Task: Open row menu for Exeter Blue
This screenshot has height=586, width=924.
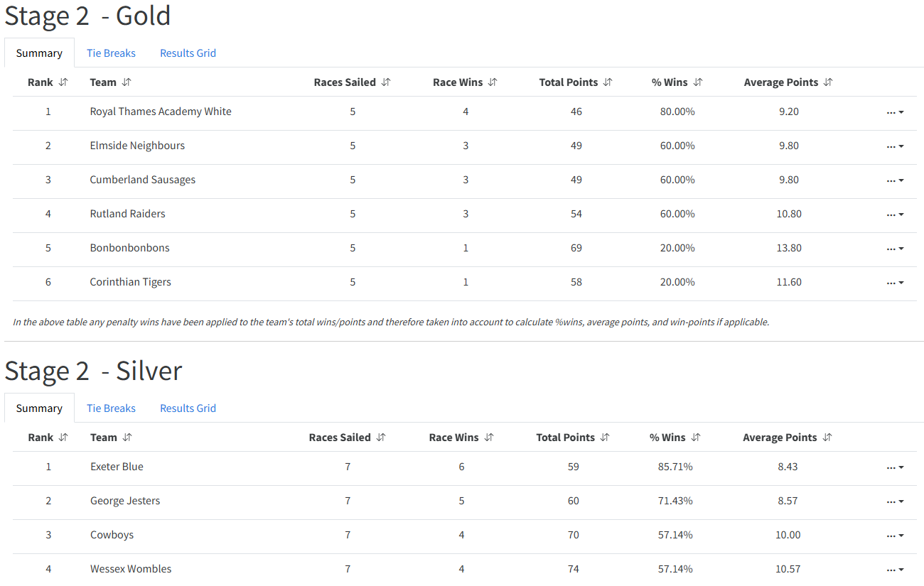Action: (895, 467)
